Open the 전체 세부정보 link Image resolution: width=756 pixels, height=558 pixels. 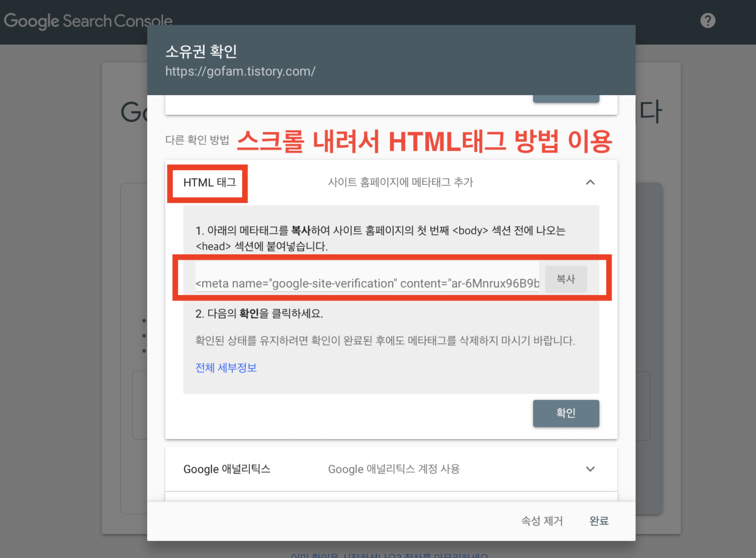point(226,368)
